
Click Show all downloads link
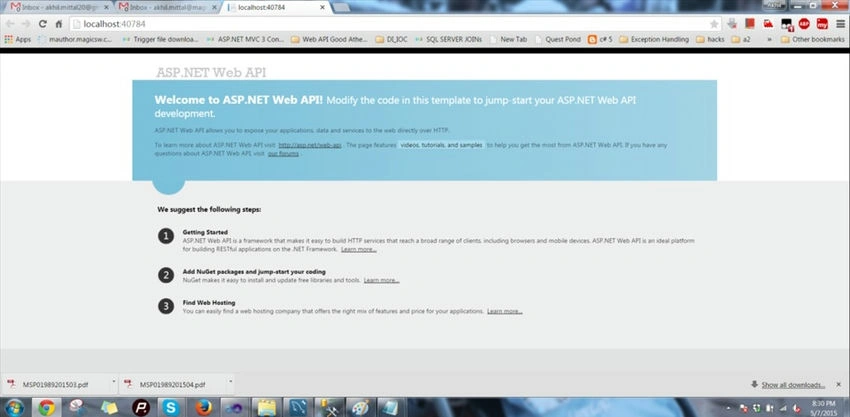[793, 385]
